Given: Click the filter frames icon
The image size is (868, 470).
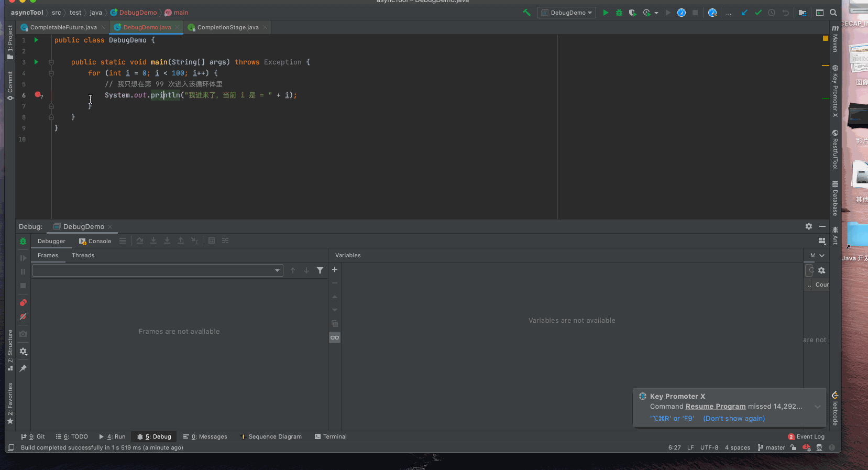Looking at the screenshot, I should click(320, 270).
